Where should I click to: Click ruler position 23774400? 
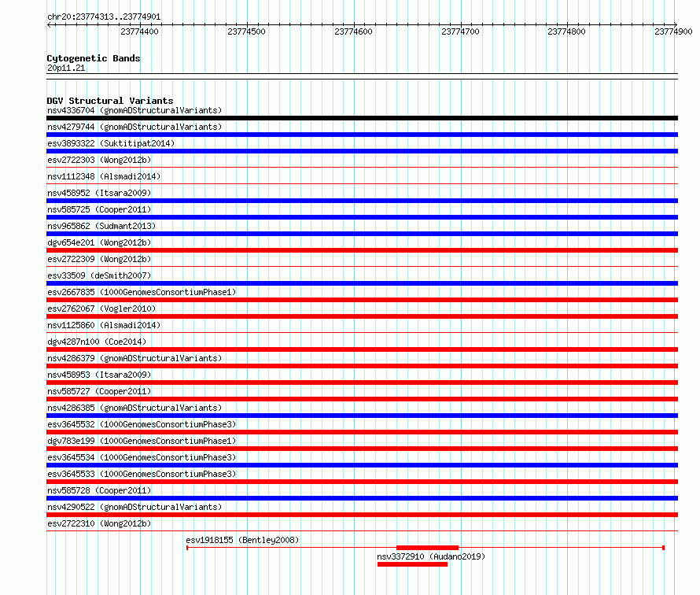point(139,31)
